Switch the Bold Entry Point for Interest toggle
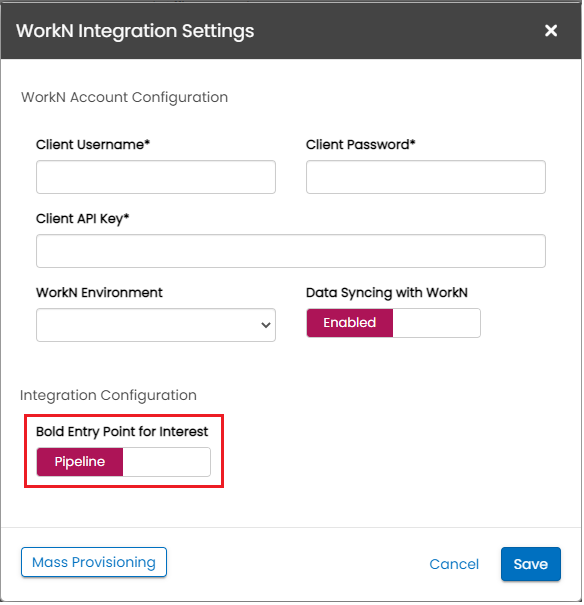584x605 pixels. [x=123, y=462]
